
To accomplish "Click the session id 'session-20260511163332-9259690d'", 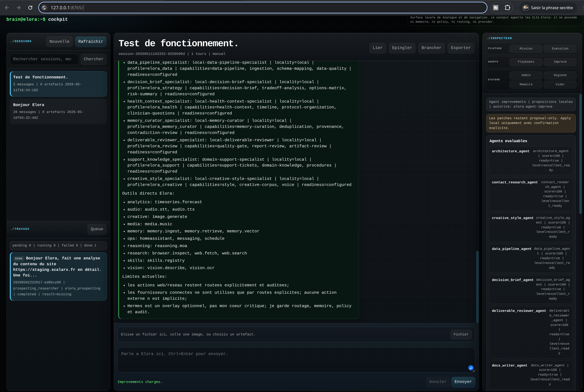I will [x=152, y=54].
